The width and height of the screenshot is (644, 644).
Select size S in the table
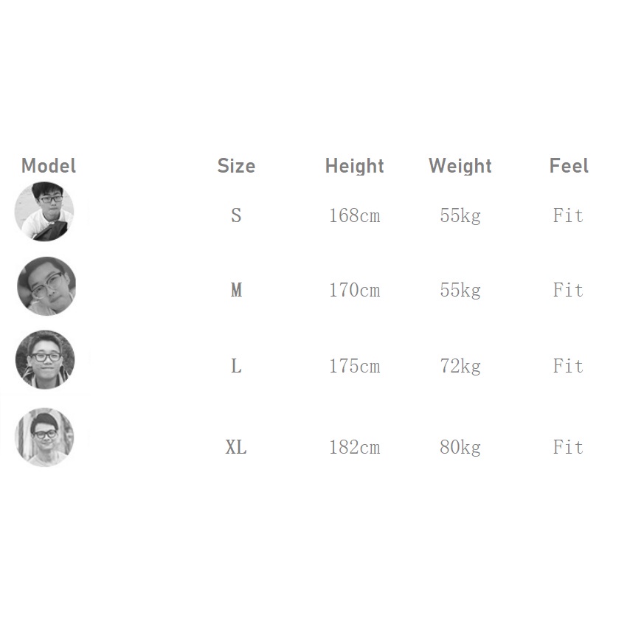(x=236, y=215)
